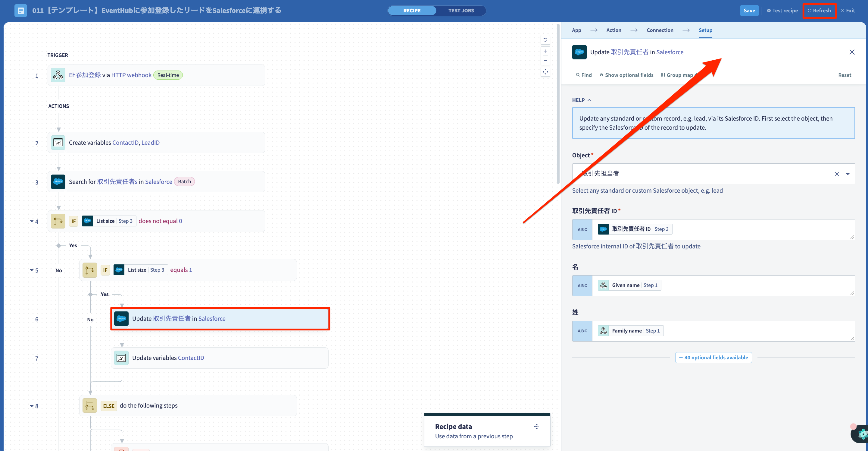The width and height of the screenshot is (868, 451).
Task: Go to the App setup step
Action: 576,30
